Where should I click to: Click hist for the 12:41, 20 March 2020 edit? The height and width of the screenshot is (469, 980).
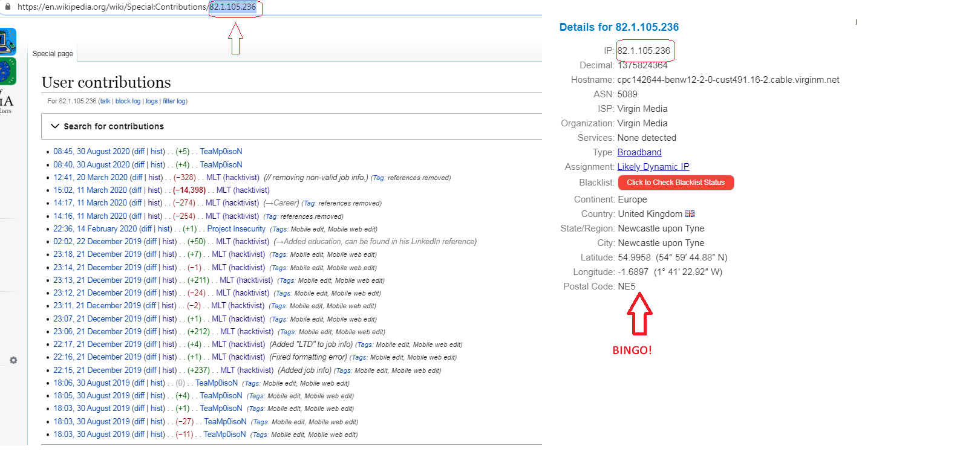[x=155, y=178]
